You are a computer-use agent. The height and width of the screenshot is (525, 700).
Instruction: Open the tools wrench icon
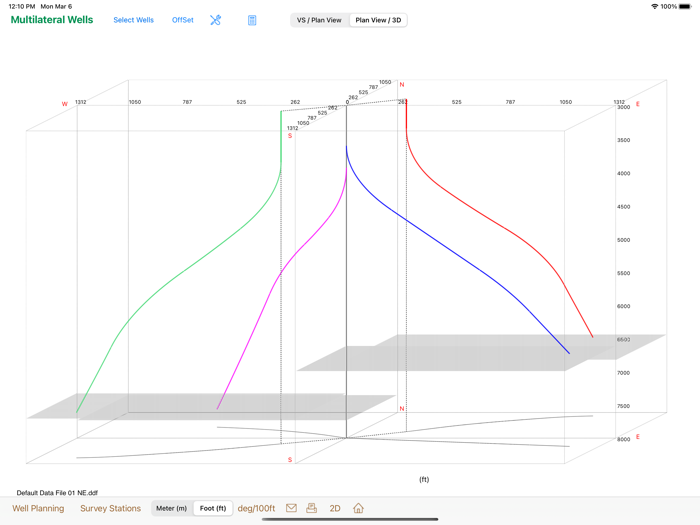216,20
